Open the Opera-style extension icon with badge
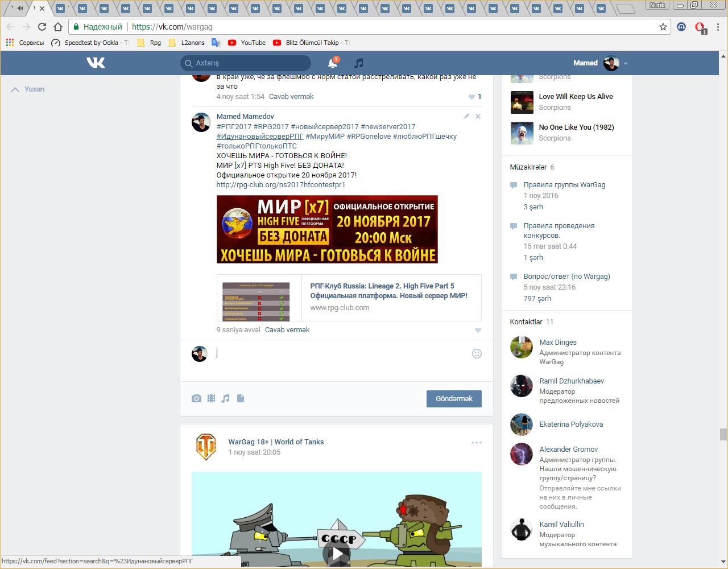Viewport: 728px width, 569px height. (700, 27)
